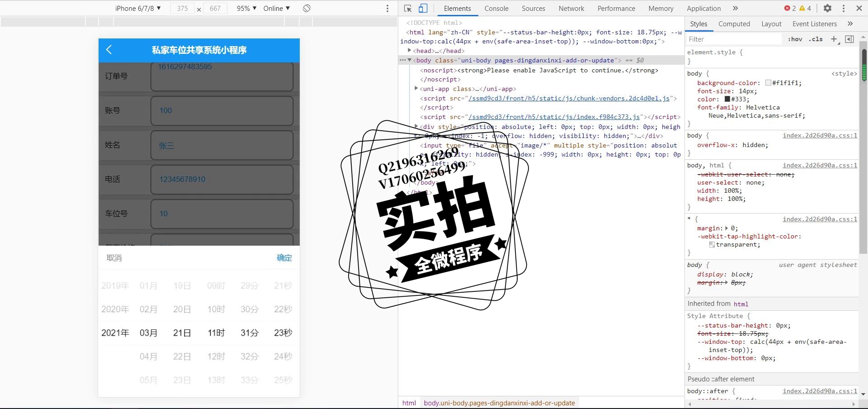Click the inspect element picker icon

pyautogui.click(x=407, y=8)
